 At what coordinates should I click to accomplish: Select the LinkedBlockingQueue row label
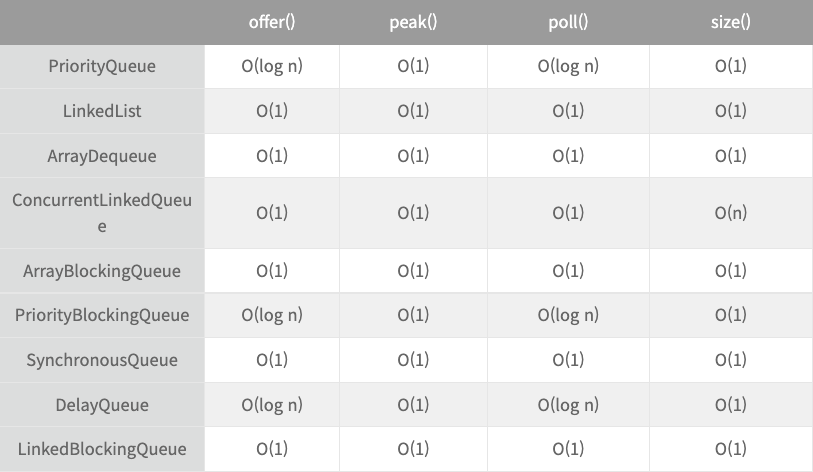tap(102, 449)
